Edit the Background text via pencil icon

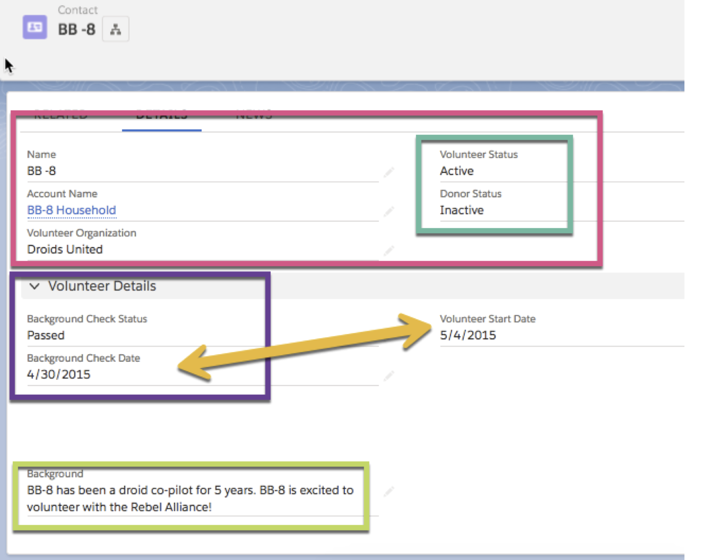pos(389,491)
